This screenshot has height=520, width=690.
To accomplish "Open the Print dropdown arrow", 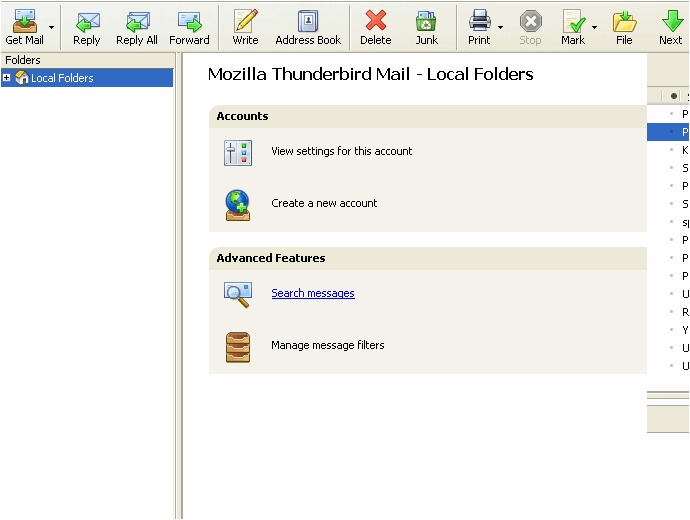I will pyautogui.click(x=500, y=27).
